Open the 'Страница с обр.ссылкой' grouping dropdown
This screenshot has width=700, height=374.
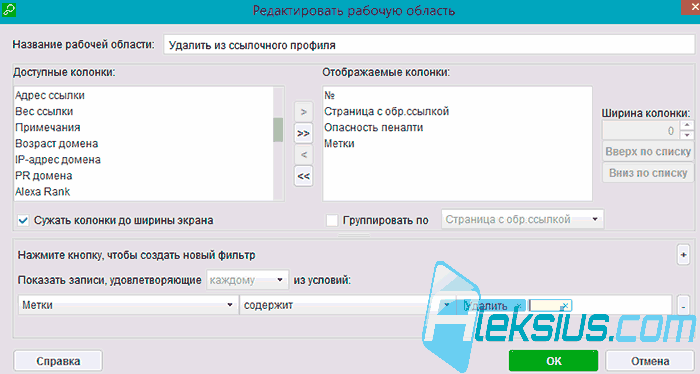coord(522,220)
